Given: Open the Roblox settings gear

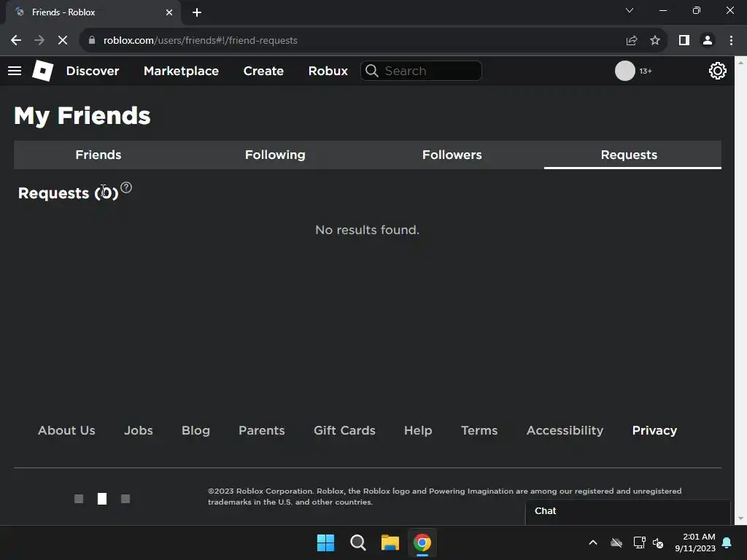Looking at the screenshot, I should [x=717, y=71].
